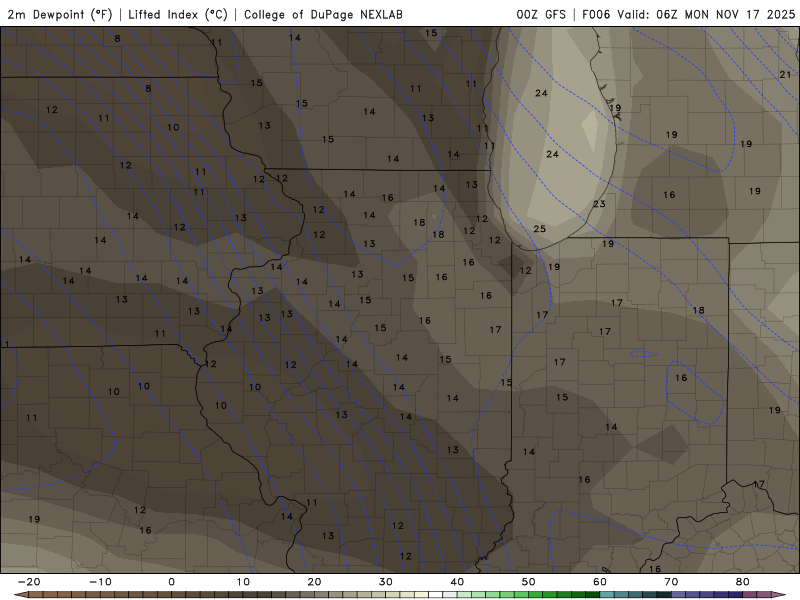This screenshot has width=800, height=600.
Task: Select the dewpoint value 25 on the map
Action: (539, 229)
